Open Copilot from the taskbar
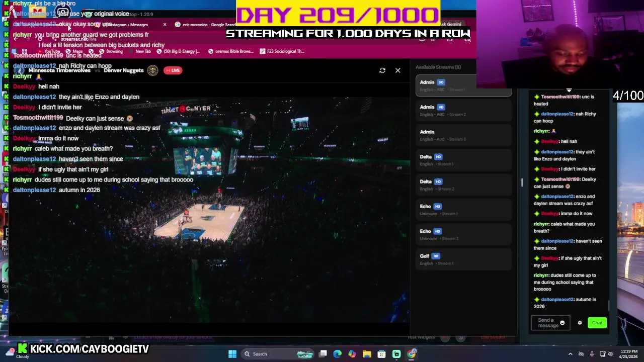Screen dimensions: 644x362 [352, 354]
